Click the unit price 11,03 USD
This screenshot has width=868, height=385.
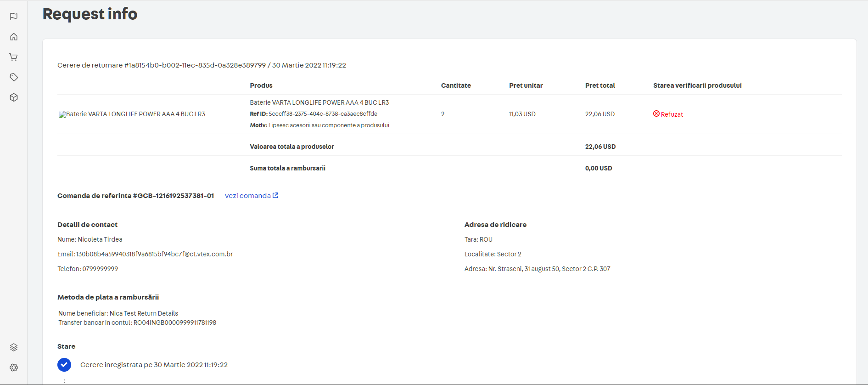522,114
